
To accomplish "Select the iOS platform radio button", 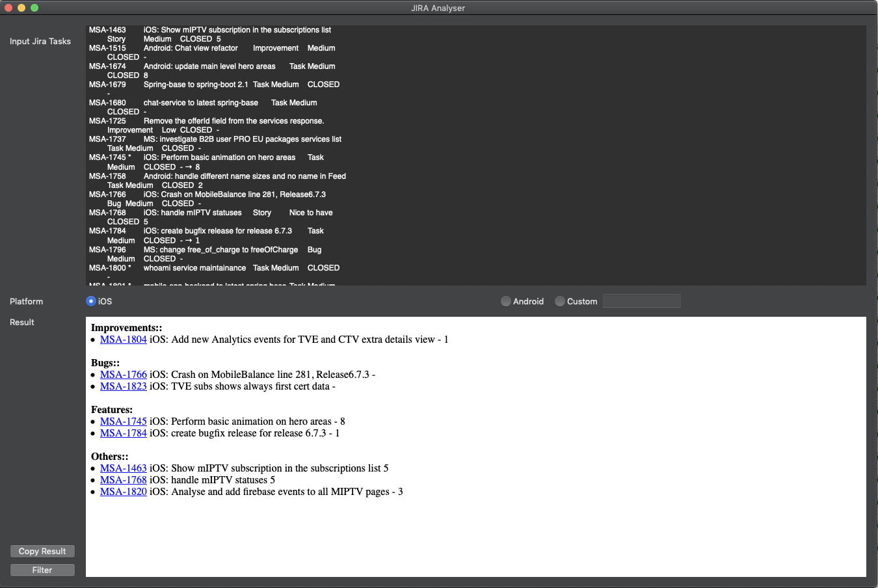I will pos(91,301).
